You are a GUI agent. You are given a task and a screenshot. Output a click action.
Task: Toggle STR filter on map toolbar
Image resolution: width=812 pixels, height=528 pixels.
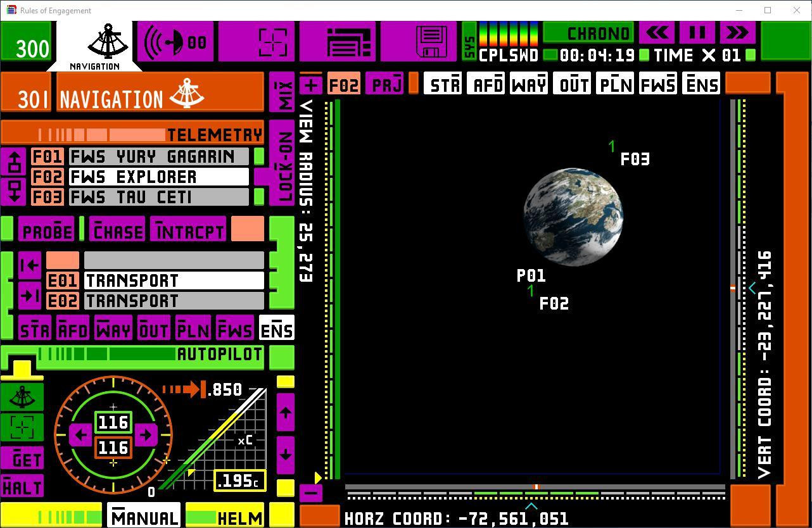tap(443, 84)
